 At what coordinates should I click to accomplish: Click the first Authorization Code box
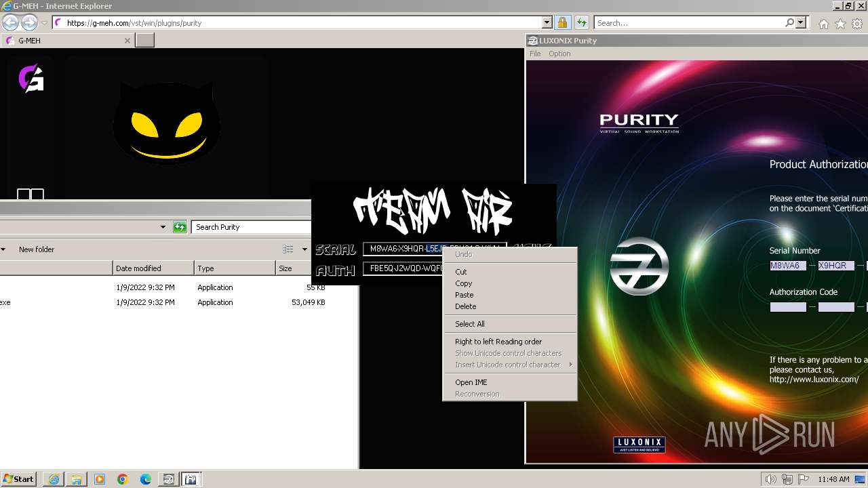(788, 307)
